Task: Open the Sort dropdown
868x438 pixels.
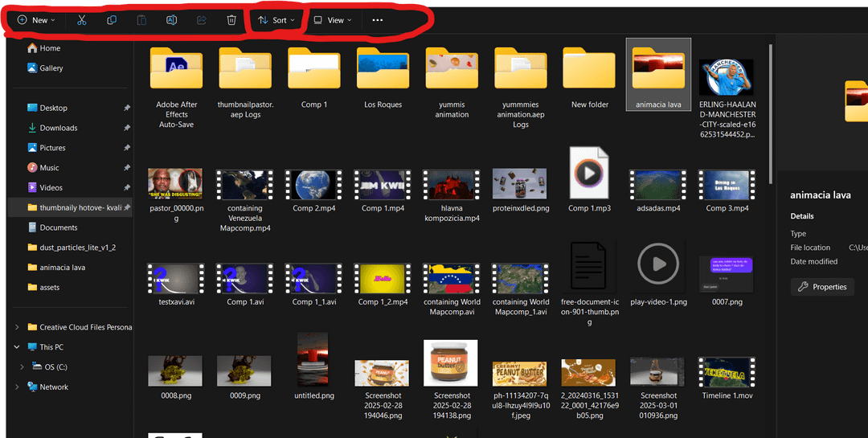Action: 276,20
